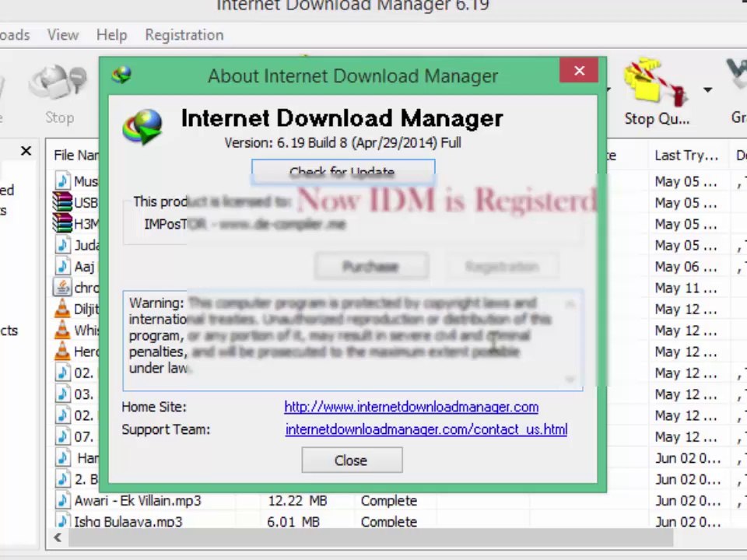747x560 pixels.
Task: Select the Awari - Ek Villain.mp3 row
Action: click(x=395, y=500)
